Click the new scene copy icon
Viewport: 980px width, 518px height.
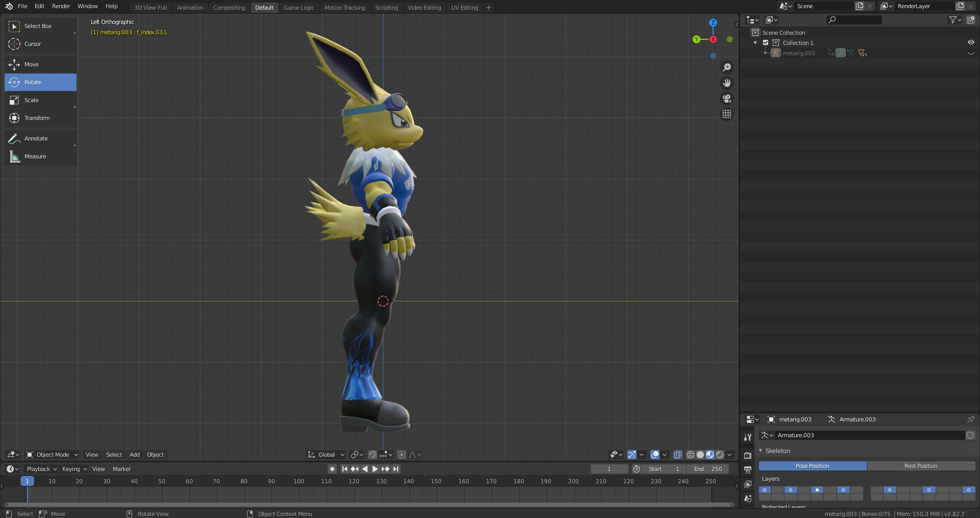point(860,6)
